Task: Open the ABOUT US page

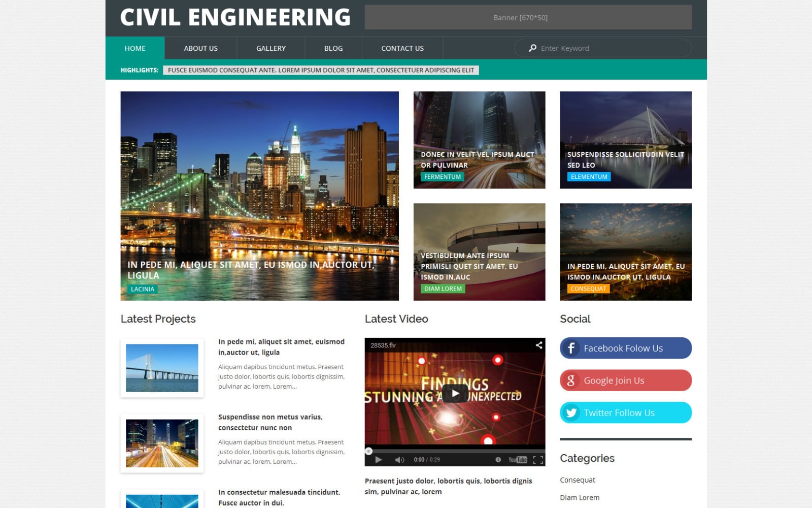Action: [x=200, y=48]
